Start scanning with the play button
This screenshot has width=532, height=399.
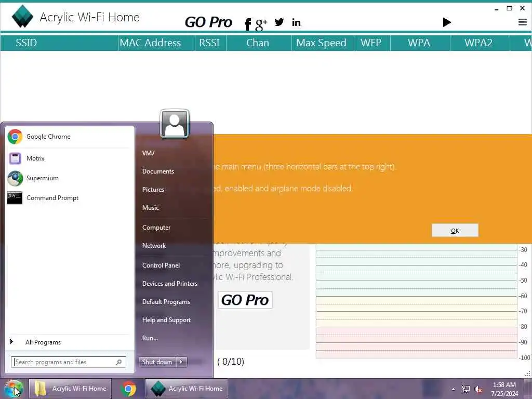(x=447, y=22)
